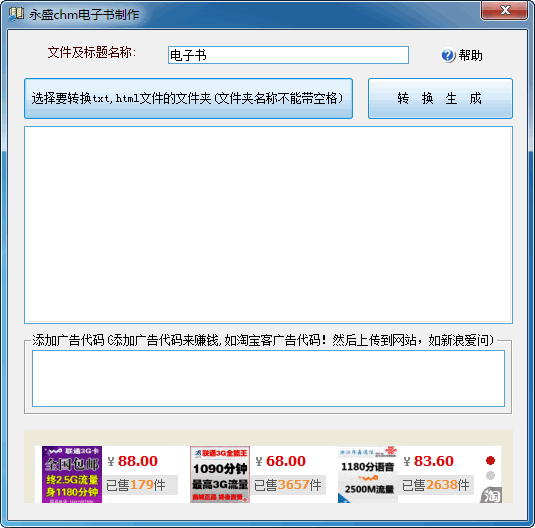Select the 已售179件 sold count
535x528 pixels.
coord(136,485)
